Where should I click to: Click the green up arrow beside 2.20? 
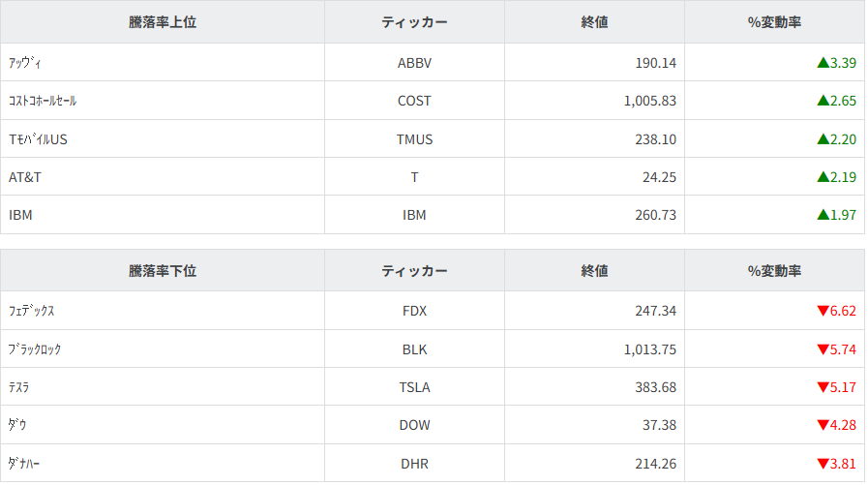pyautogui.click(x=823, y=139)
